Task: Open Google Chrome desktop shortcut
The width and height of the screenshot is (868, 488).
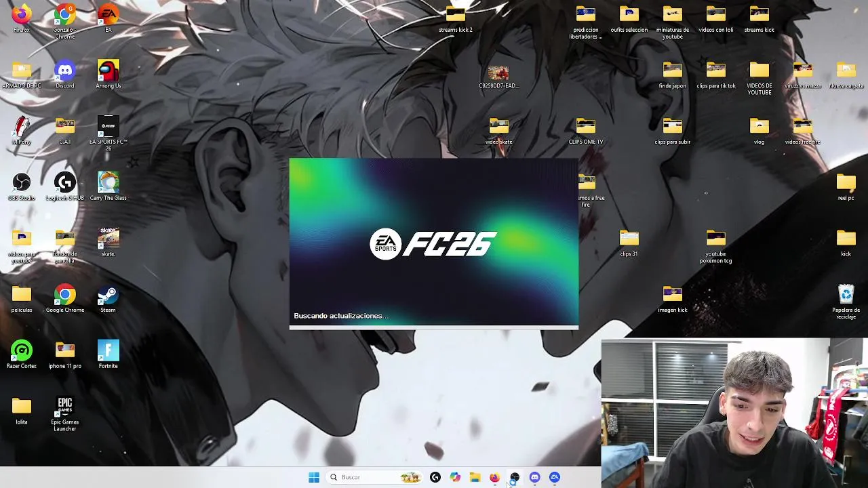Action: pyautogui.click(x=65, y=299)
